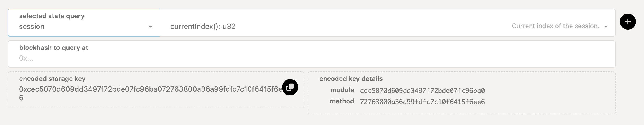
Task: Click the "blockhash to query at" label
Action: coord(54,48)
